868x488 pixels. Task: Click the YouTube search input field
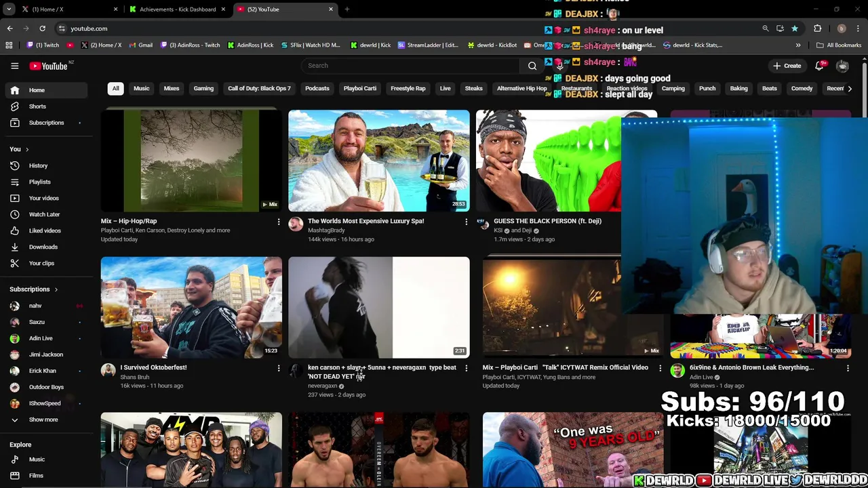[x=411, y=66]
